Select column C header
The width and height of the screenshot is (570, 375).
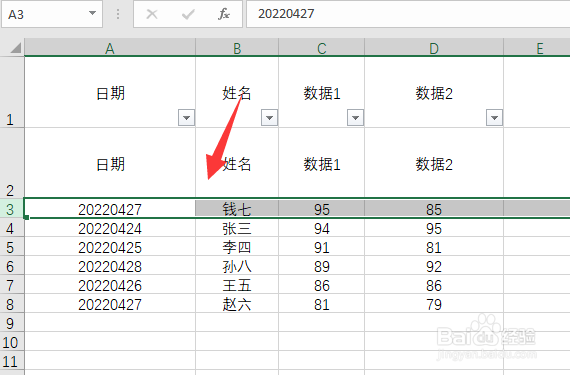tap(322, 48)
